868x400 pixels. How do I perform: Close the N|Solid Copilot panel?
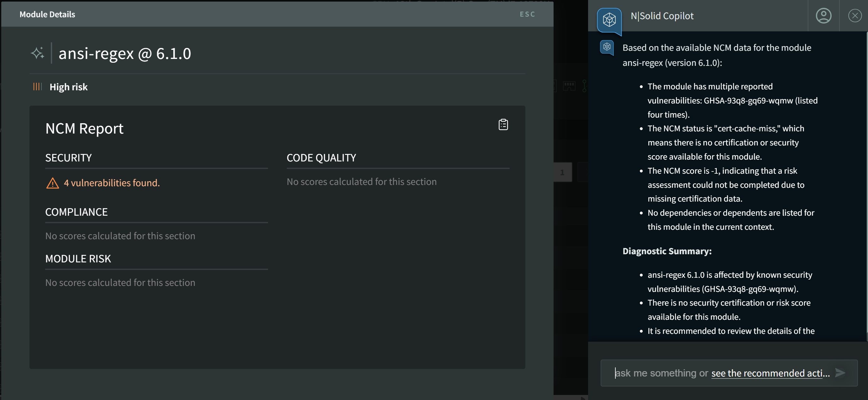click(x=855, y=16)
